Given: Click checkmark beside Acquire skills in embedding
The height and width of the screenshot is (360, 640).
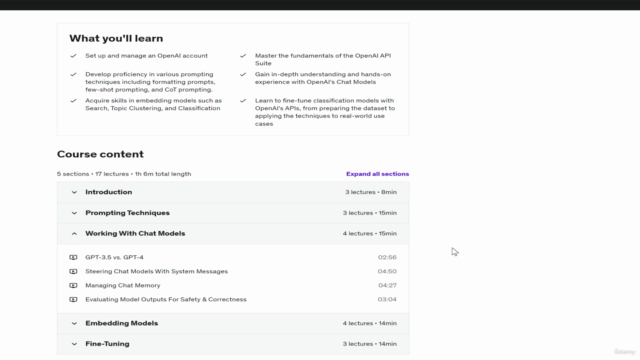Looking at the screenshot, I should 73,100.
